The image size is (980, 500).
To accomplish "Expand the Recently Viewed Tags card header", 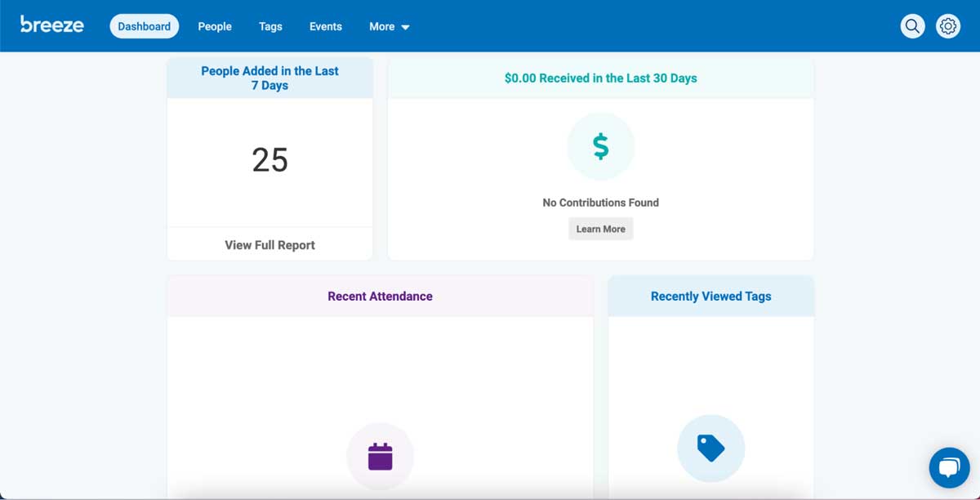I will click(x=710, y=296).
